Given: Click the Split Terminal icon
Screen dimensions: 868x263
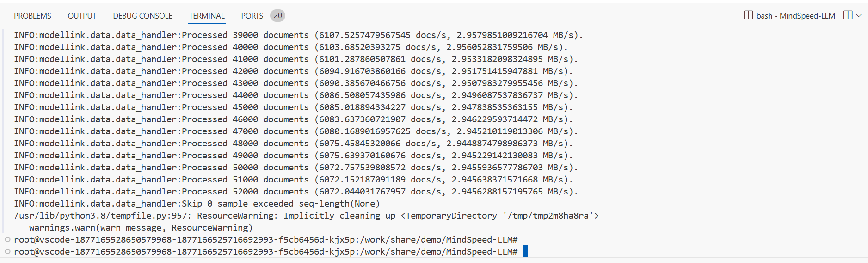Looking at the screenshot, I should pyautogui.click(x=848, y=15).
